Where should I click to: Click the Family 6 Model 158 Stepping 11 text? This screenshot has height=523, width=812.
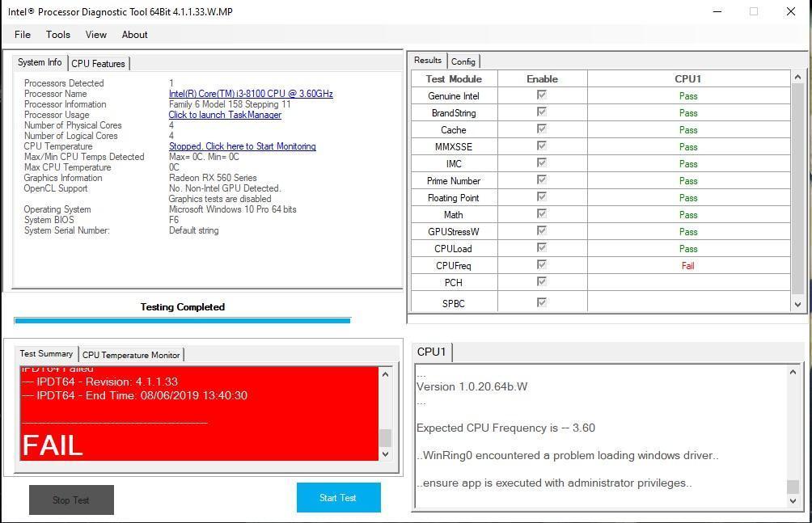230,104
